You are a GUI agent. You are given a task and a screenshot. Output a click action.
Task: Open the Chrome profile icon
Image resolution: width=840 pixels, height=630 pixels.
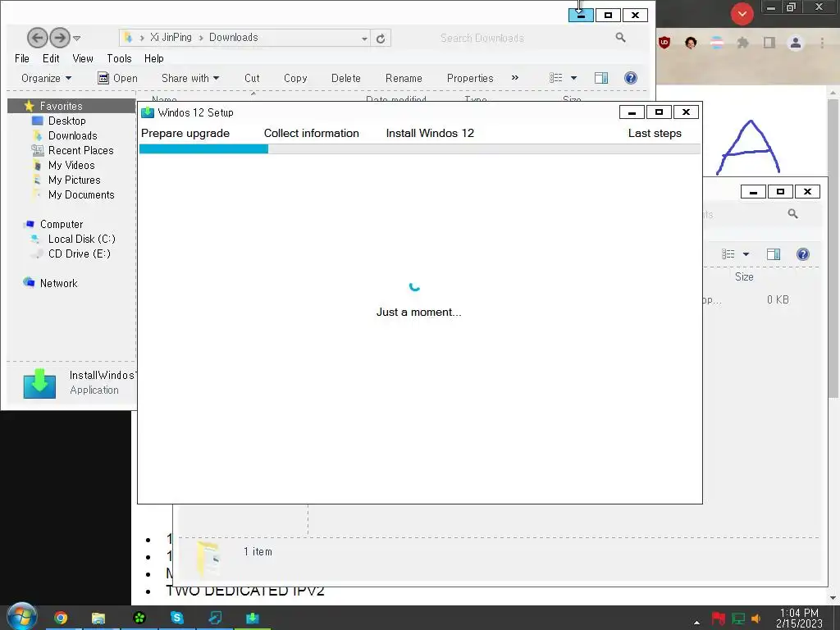click(x=796, y=43)
